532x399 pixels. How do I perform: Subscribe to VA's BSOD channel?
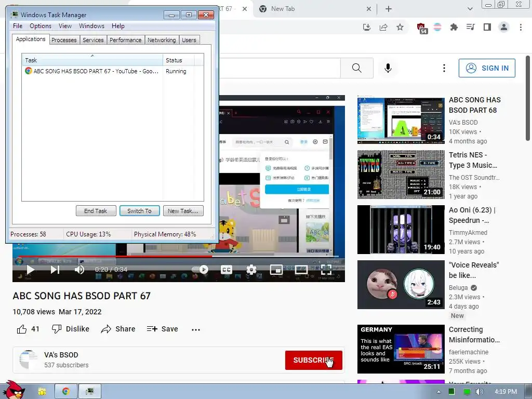tap(313, 360)
